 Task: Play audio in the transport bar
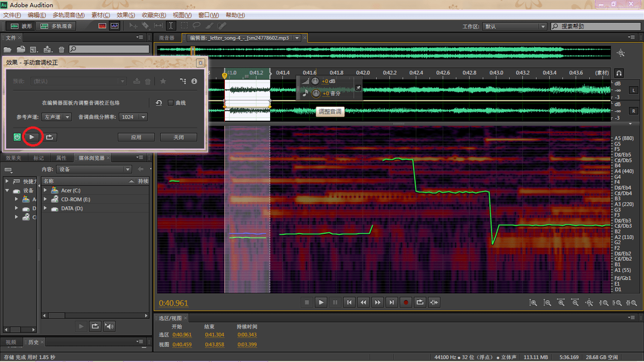[321, 302]
